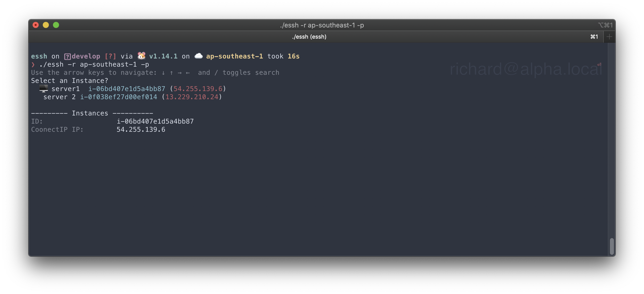
Task: Click the richard@alpha.local watermark badge
Action: pos(526,69)
